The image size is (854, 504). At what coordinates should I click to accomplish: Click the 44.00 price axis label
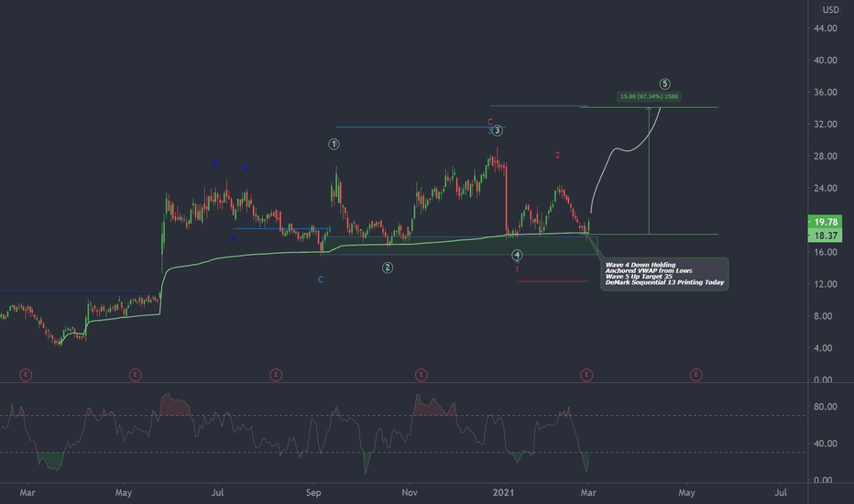(825, 28)
